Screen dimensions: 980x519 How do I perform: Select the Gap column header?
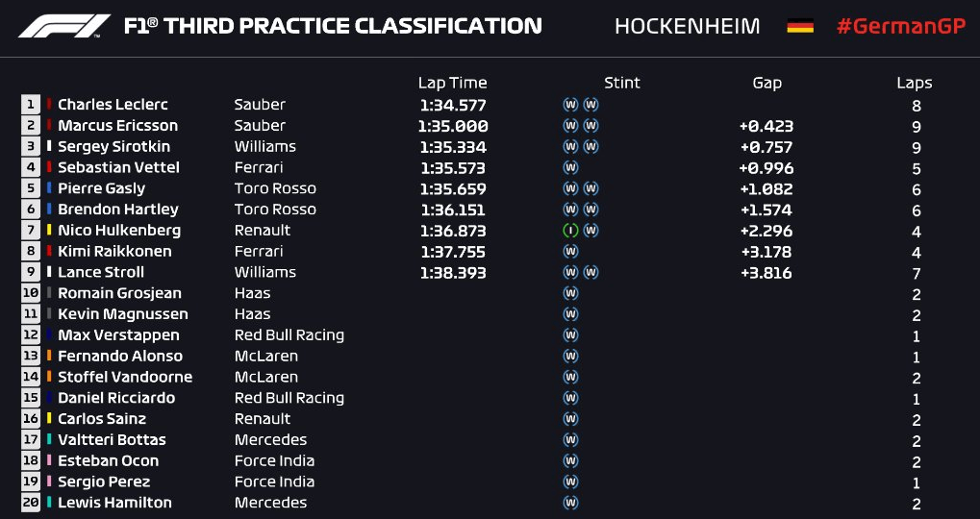pyautogui.click(x=766, y=83)
